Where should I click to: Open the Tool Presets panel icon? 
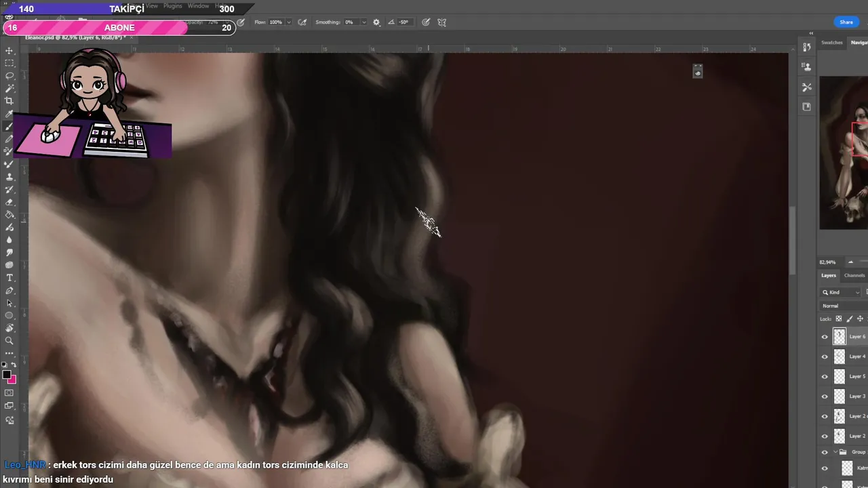pos(806,87)
